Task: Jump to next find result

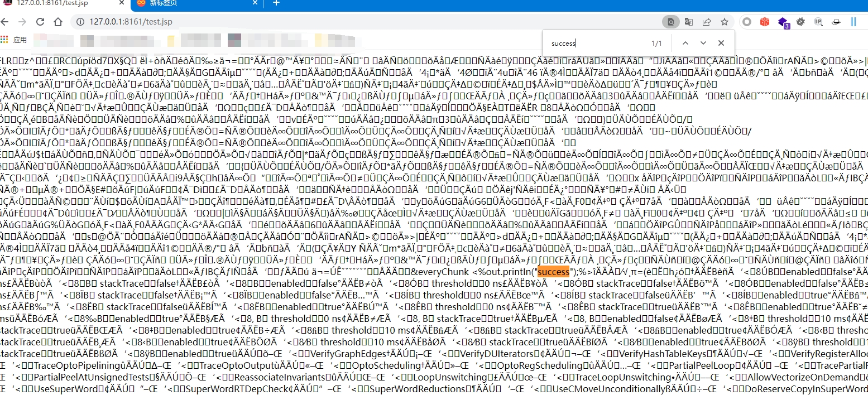Action: pyautogui.click(x=703, y=43)
